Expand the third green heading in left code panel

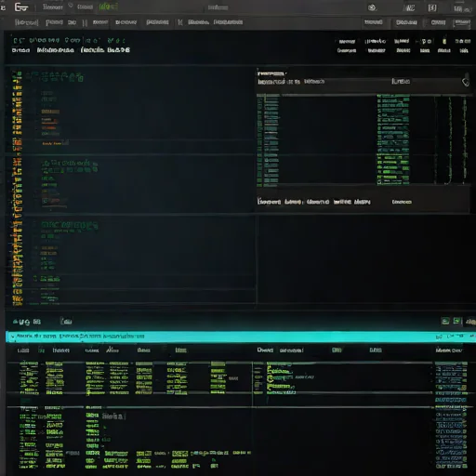70,225
